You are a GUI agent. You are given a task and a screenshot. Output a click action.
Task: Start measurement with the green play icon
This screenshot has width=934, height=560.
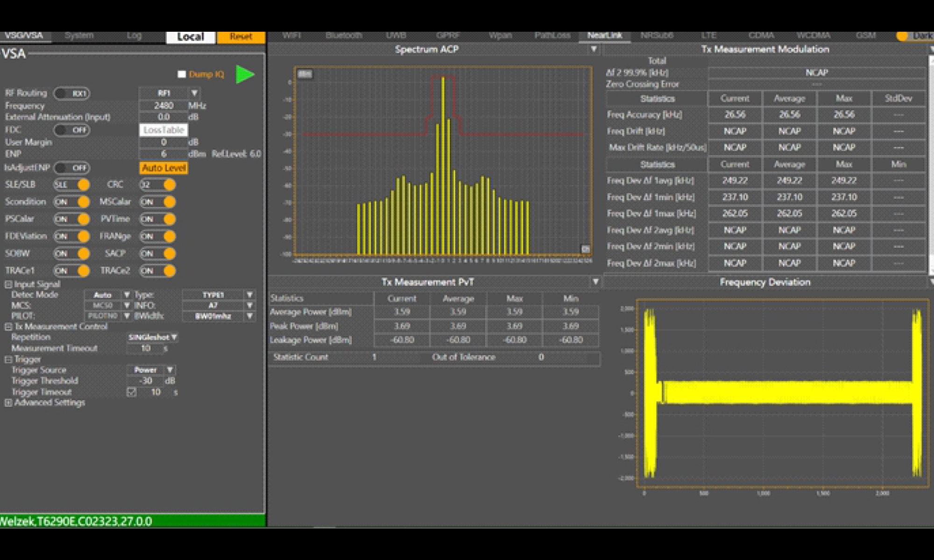click(245, 74)
